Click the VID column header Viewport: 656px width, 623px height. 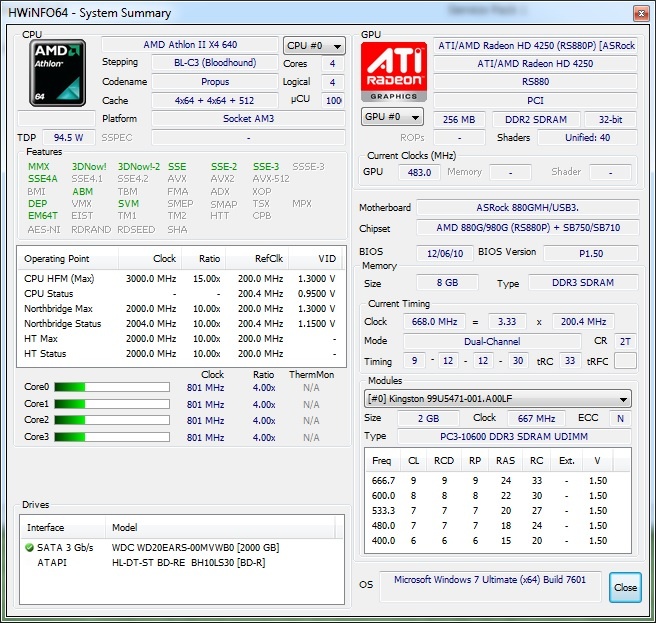315,259
